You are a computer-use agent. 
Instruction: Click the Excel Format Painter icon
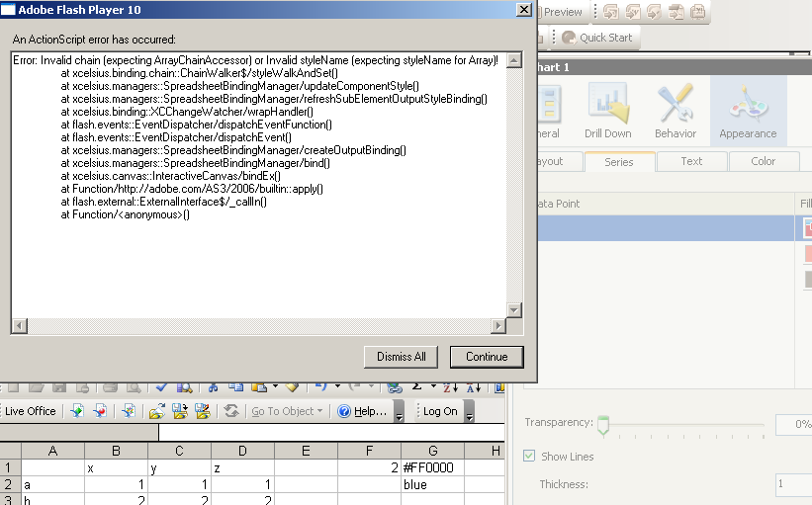[293, 387]
